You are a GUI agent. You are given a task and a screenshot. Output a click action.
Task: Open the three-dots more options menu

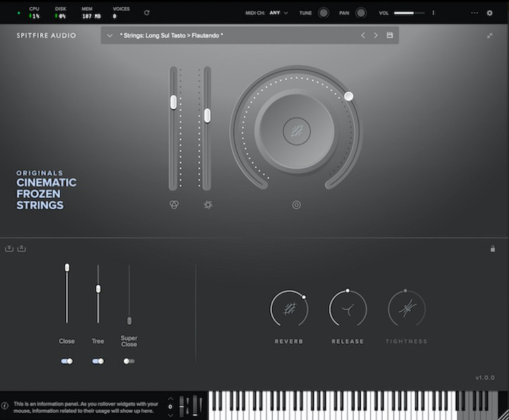coord(474,13)
